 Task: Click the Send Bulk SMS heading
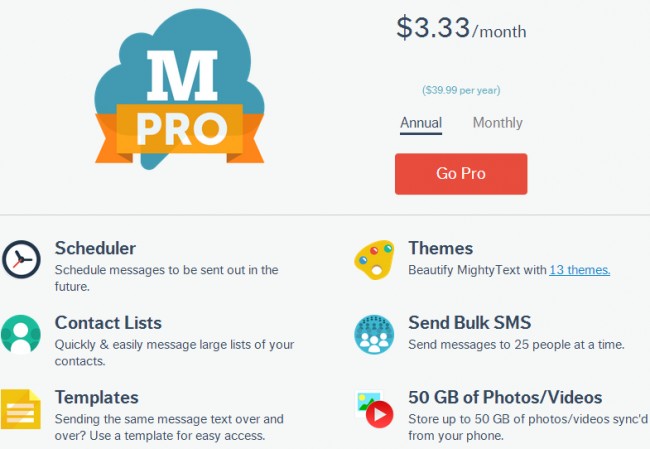tap(470, 323)
